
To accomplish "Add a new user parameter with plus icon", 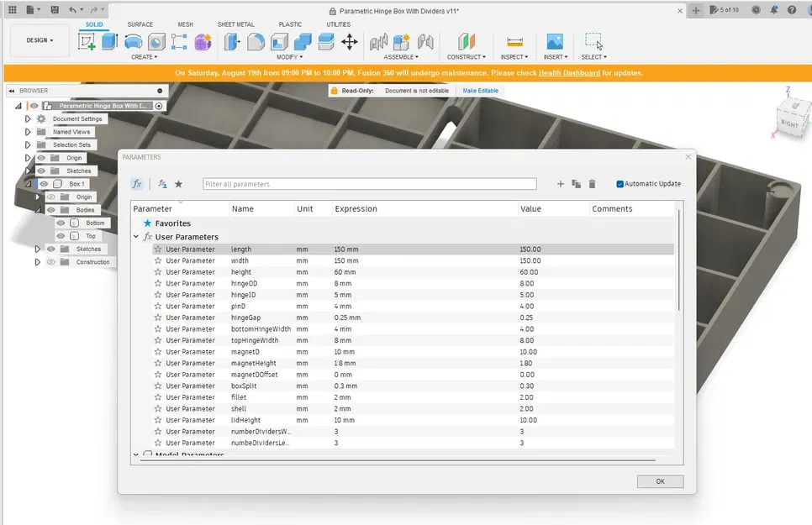I will click(x=561, y=184).
